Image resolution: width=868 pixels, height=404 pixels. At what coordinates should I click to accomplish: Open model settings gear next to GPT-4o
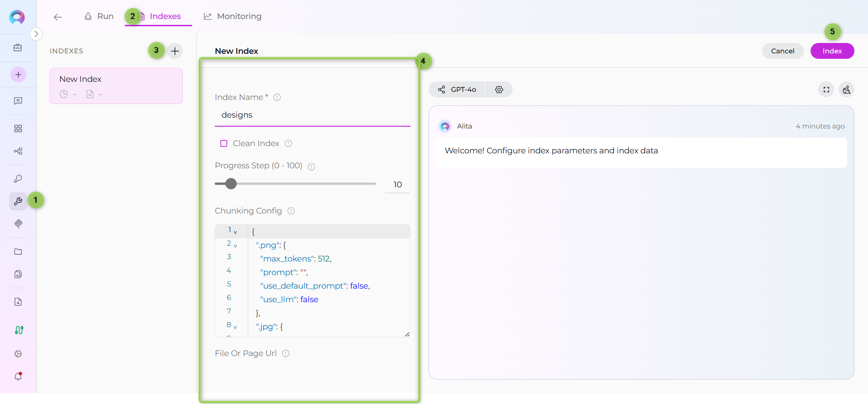point(499,90)
